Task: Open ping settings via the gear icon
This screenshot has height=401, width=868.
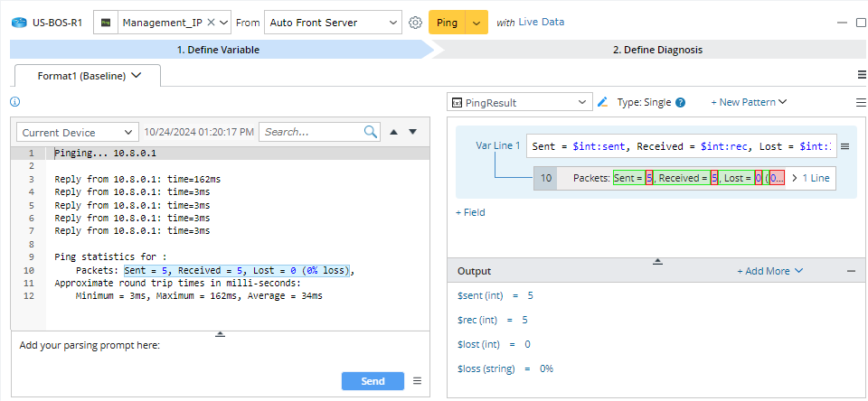Action: click(x=415, y=23)
